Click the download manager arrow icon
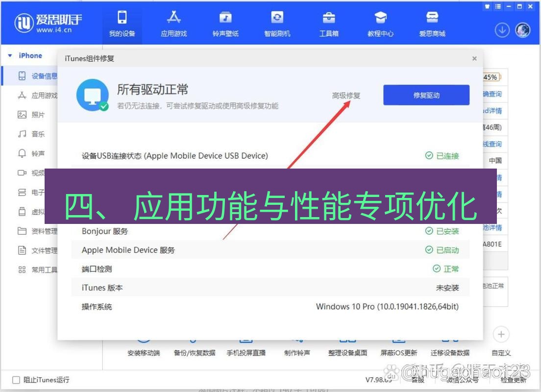 pos(502,30)
